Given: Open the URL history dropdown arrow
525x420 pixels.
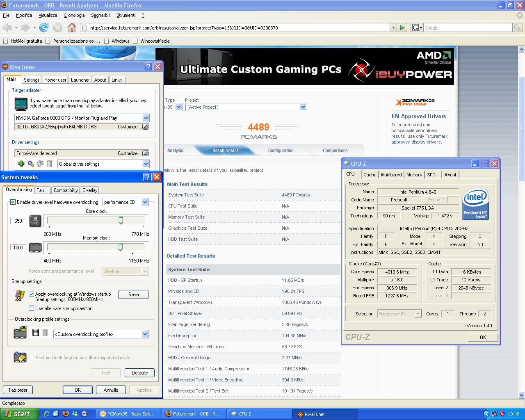Looking at the screenshot, I should [x=393, y=27].
